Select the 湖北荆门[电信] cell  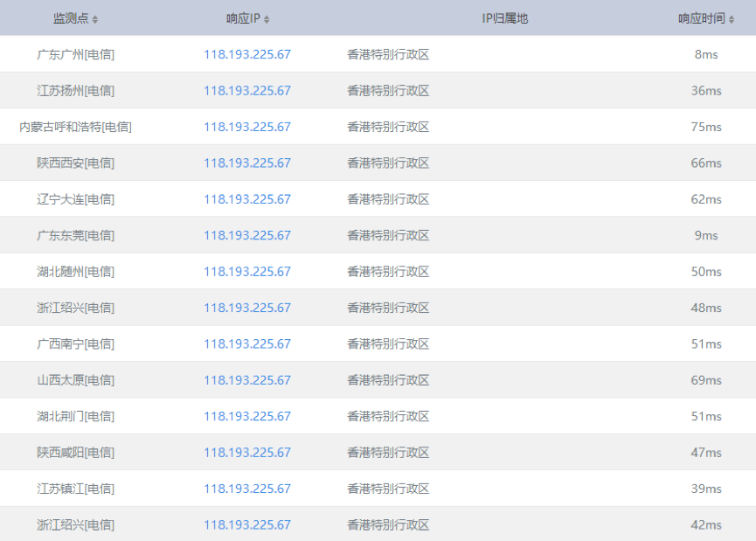tap(76, 416)
